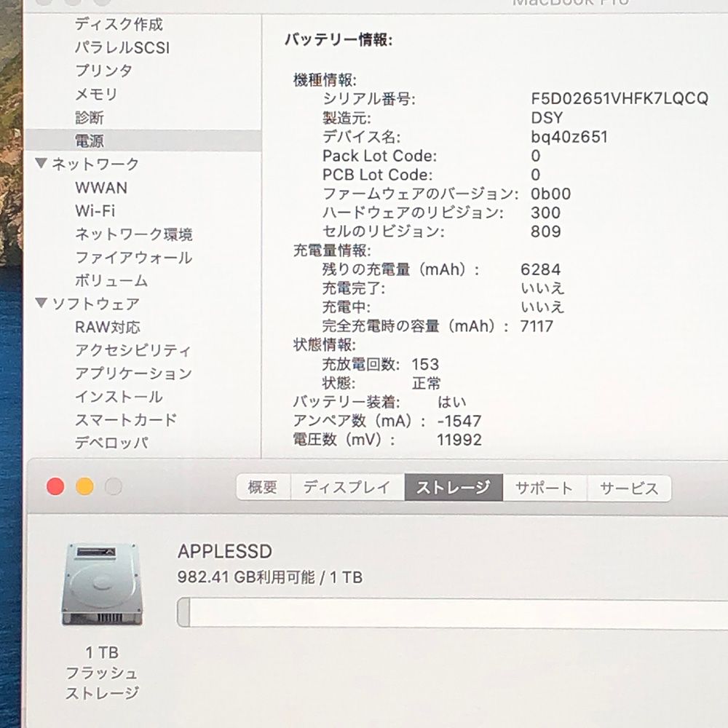Click the 機種情報 section label
728x728 pixels.
(325, 80)
